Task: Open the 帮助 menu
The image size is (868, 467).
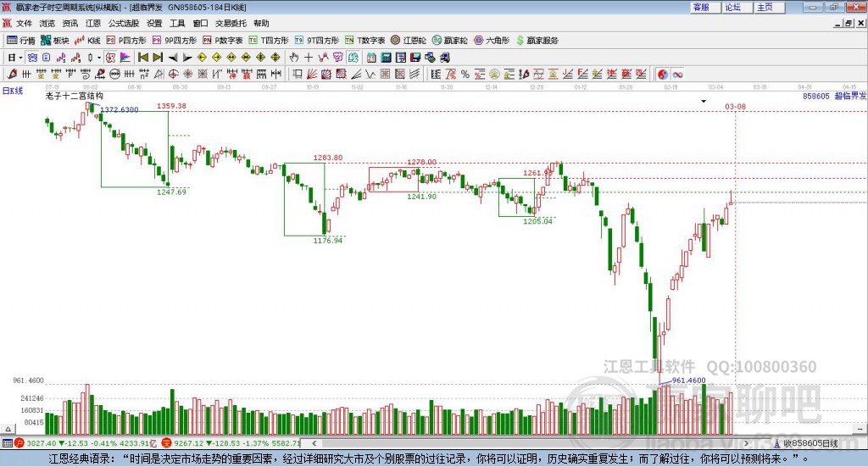Action: point(261,23)
